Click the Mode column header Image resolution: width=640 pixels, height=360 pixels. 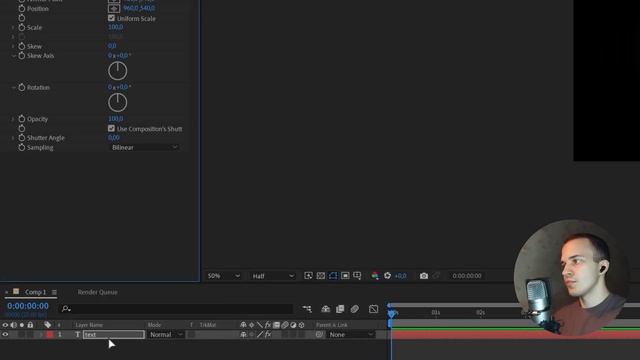[x=154, y=325]
